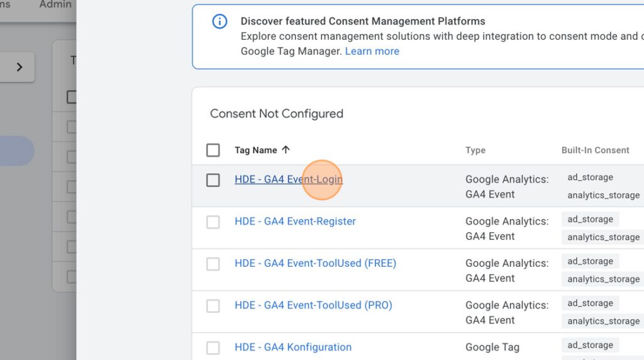Open the HDE - GA4 Event-Register tag
Screen dimensions: 644x360
coord(296,221)
